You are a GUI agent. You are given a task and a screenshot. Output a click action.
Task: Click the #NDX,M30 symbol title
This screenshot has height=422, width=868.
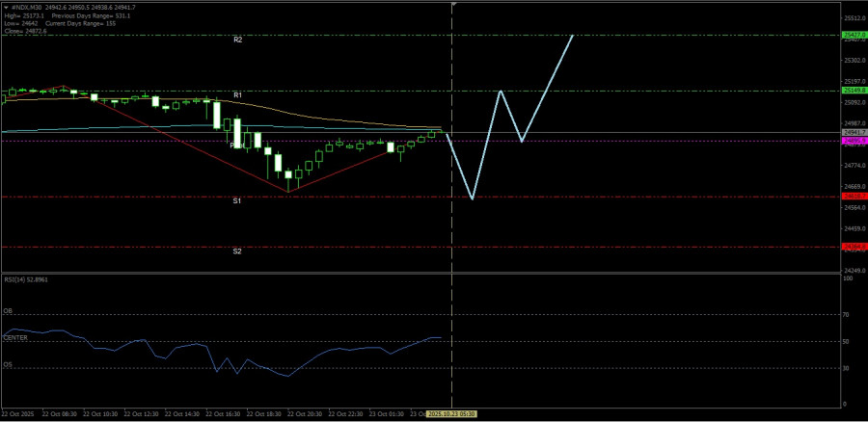26,7
